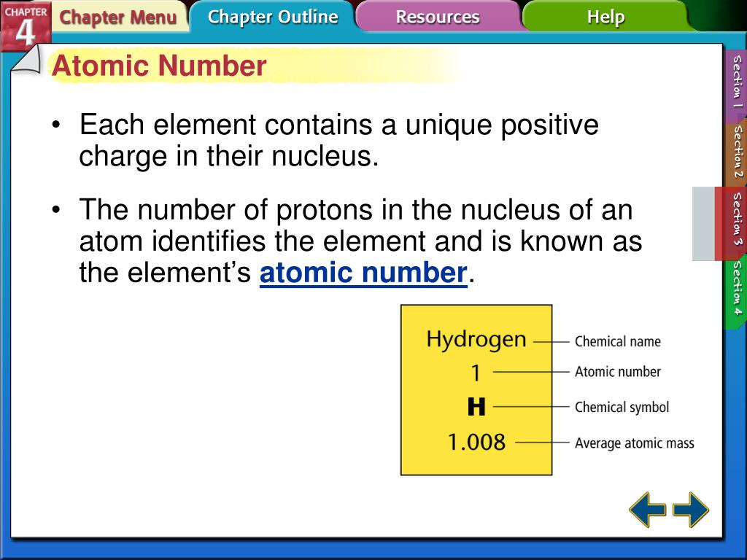Click the Atomic Number slide title
Screen dimensions: 747x560
[x=159, y=66]
